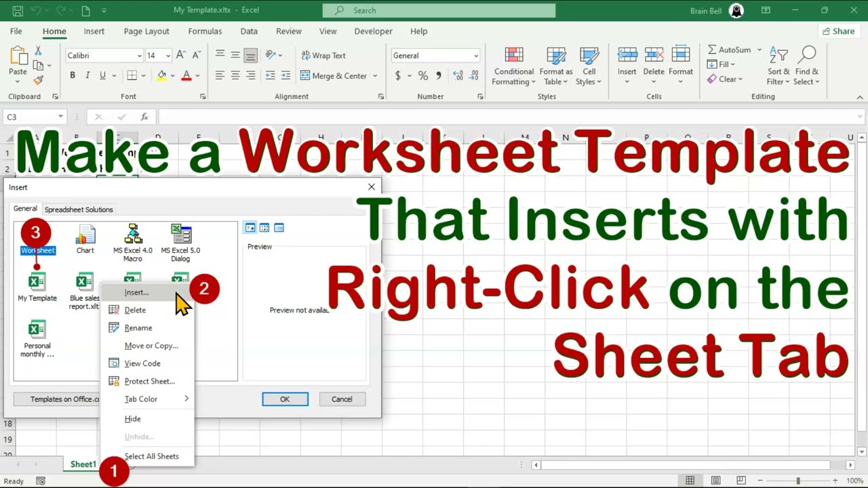Click the Format Painter brush icon
This screenshot has width=868, height=488.
tap(38, 80)
